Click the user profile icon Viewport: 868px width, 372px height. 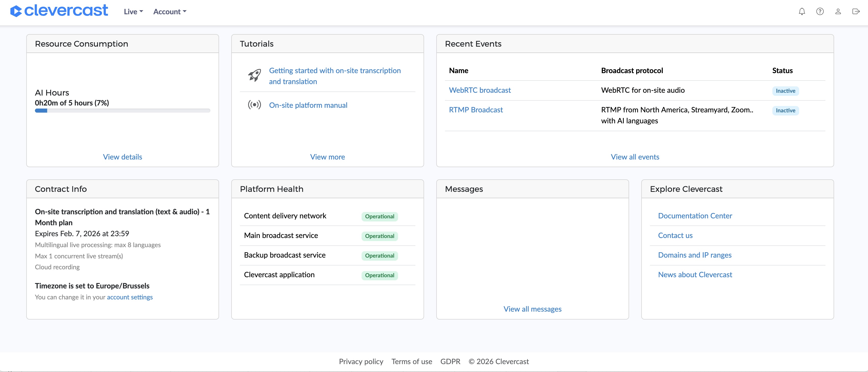point(838,11)
